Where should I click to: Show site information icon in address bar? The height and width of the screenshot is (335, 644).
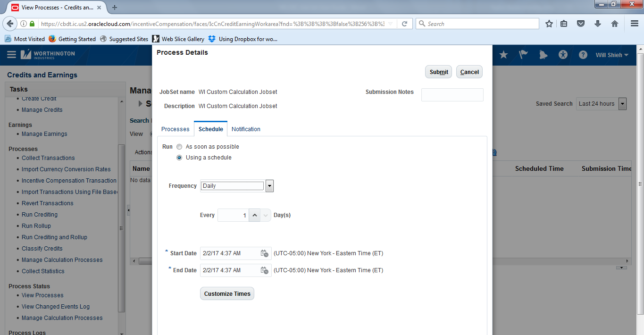pyautogui.click(x=24, y=24)
